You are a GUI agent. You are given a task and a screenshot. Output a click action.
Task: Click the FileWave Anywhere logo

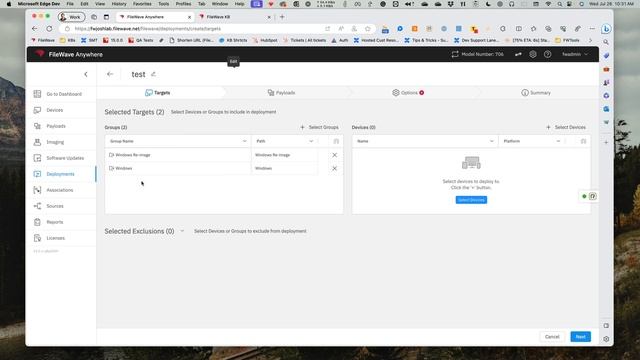pyautogui.click(x=69, y=54)
